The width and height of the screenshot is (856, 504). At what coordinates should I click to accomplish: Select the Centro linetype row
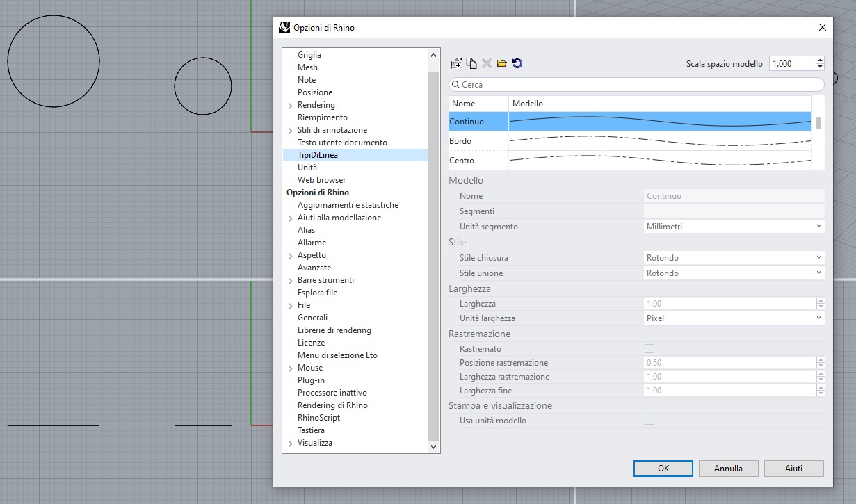(x=630, y=161)
